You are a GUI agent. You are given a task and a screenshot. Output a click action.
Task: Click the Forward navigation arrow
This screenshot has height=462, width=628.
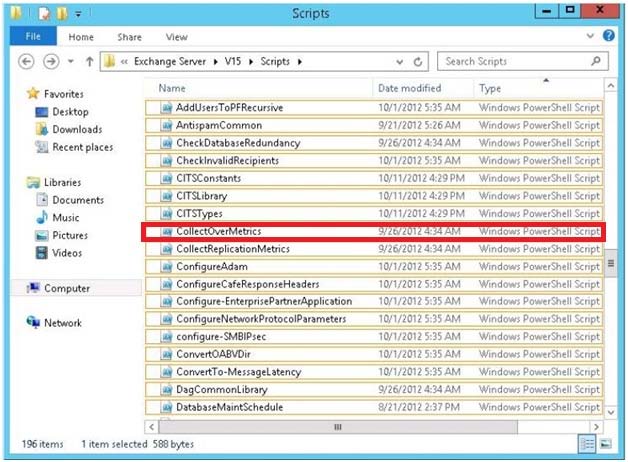tap(51, 62)
